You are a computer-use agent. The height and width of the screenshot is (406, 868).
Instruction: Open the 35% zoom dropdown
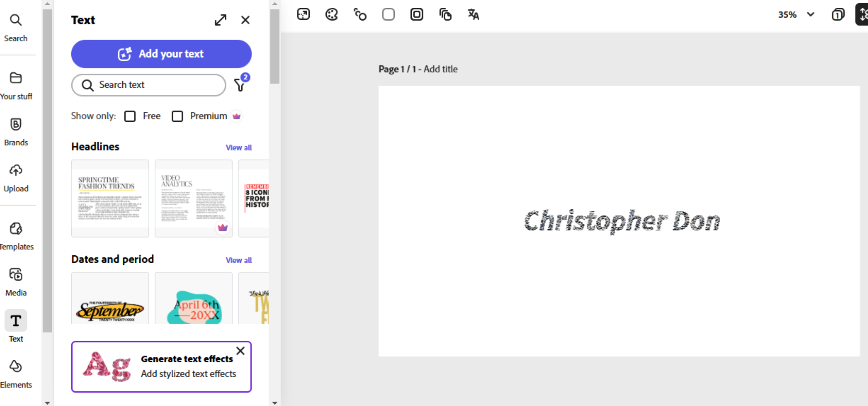(796, 14)
